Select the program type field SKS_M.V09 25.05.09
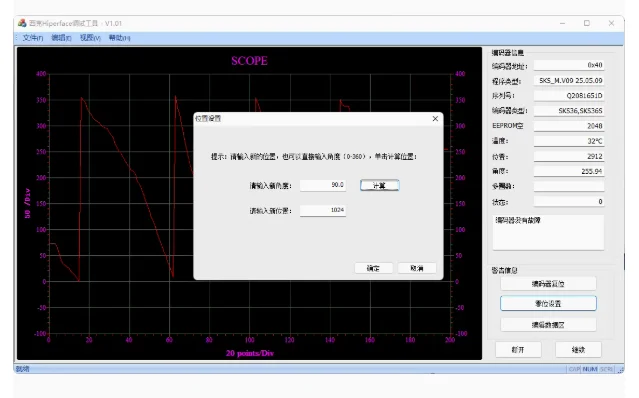The width and height of the screenshot is (639, 398). pos(569,81)
